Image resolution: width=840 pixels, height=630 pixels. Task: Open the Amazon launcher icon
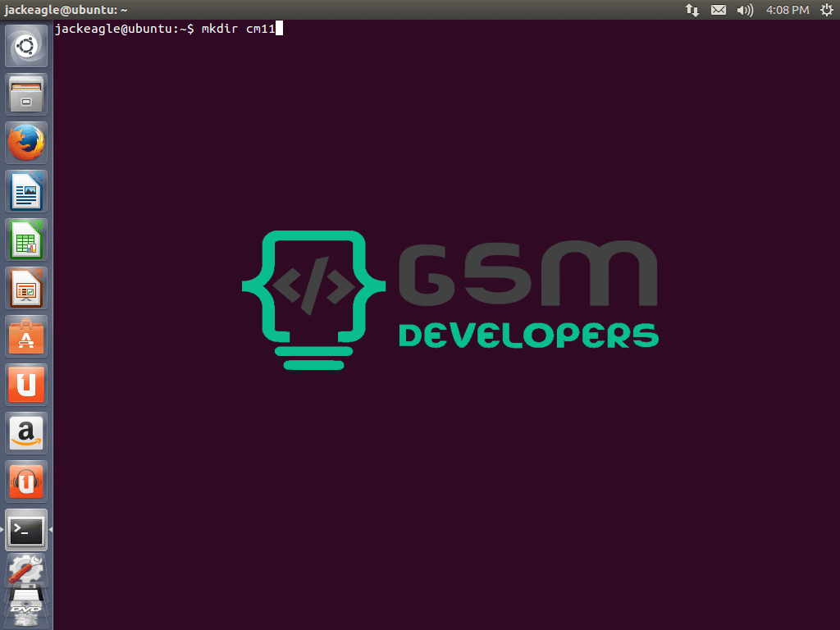26,433
